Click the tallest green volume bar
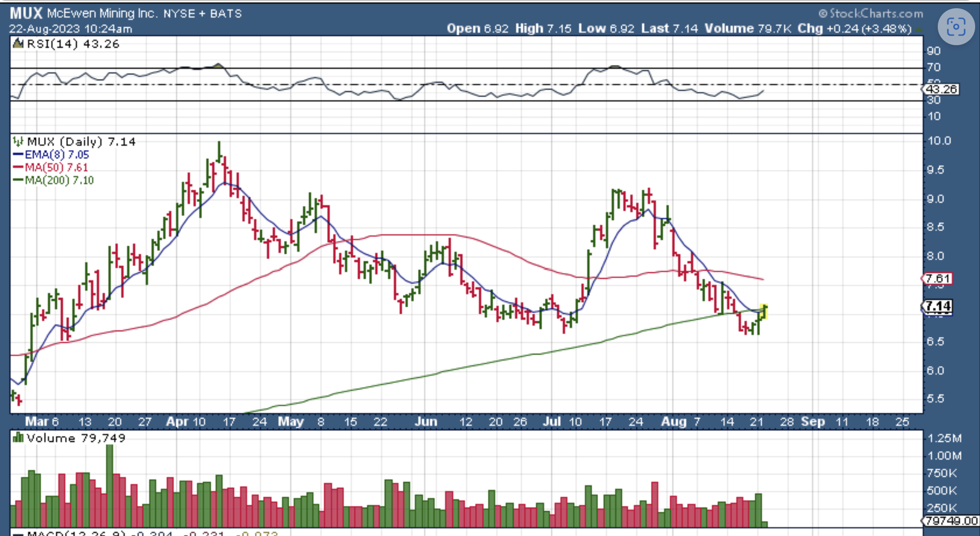The height and width of the screenshot is (536, 980). pyautogui.click(x=110, y=486)
